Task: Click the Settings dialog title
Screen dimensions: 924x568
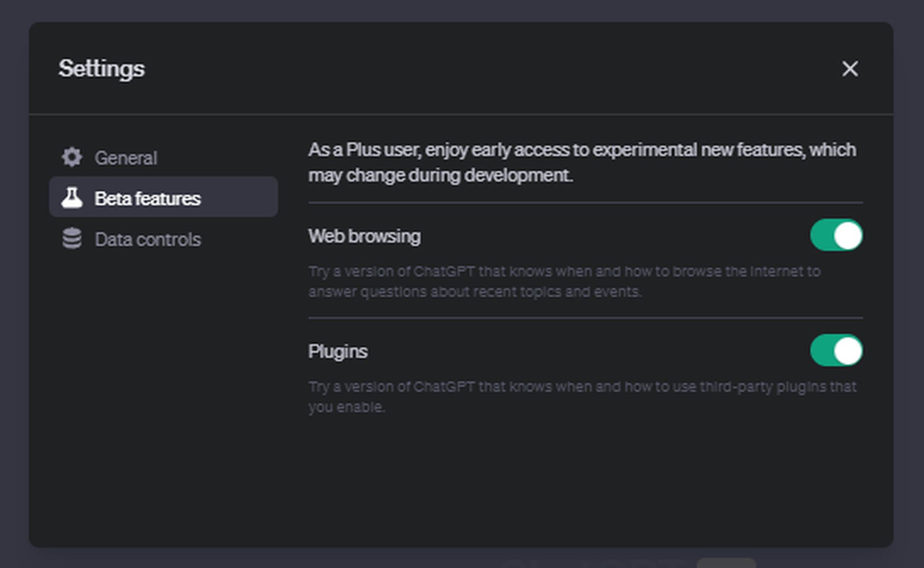Action: pos(102,68)
